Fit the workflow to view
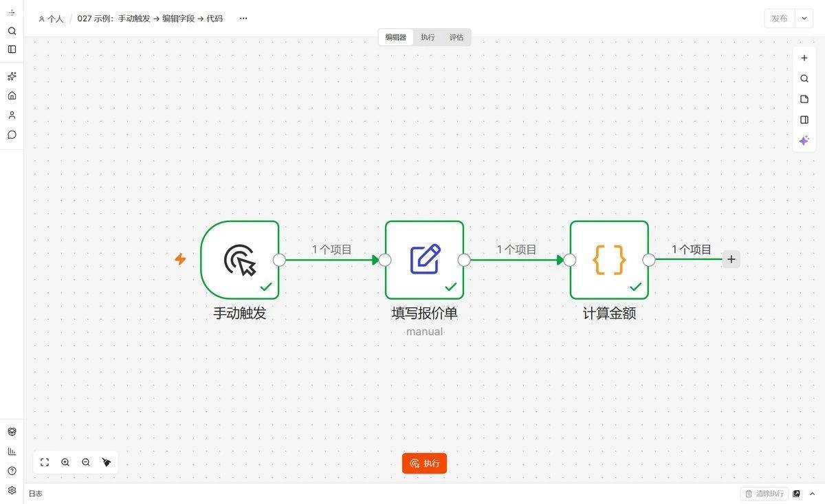825x504 pixels. pyautogui.click(x=45, y=463)
